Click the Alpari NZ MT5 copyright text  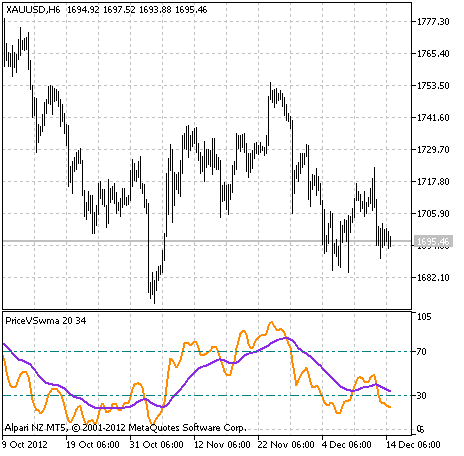tap(126, 428)
